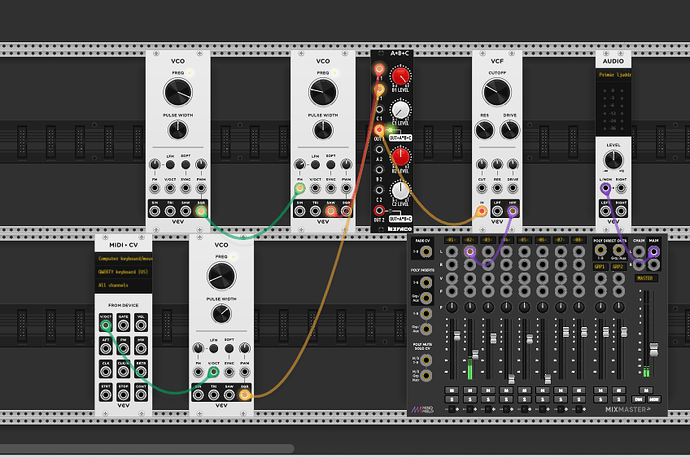Click the GRP1 label on MixMaster

pos(601,268)
